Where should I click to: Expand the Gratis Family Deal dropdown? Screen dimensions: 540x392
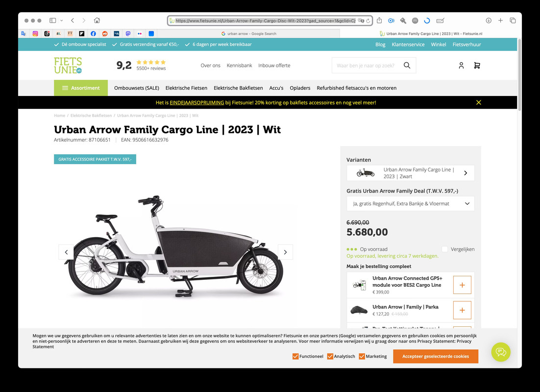(411, 203)
